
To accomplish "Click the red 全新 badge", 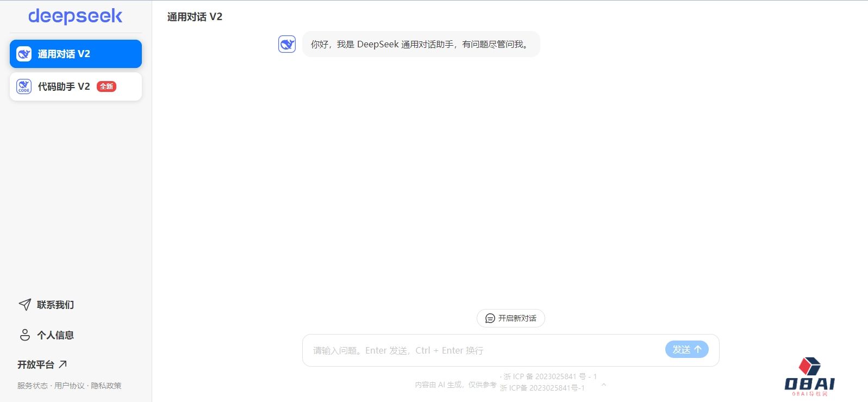I will pos(107,86).
